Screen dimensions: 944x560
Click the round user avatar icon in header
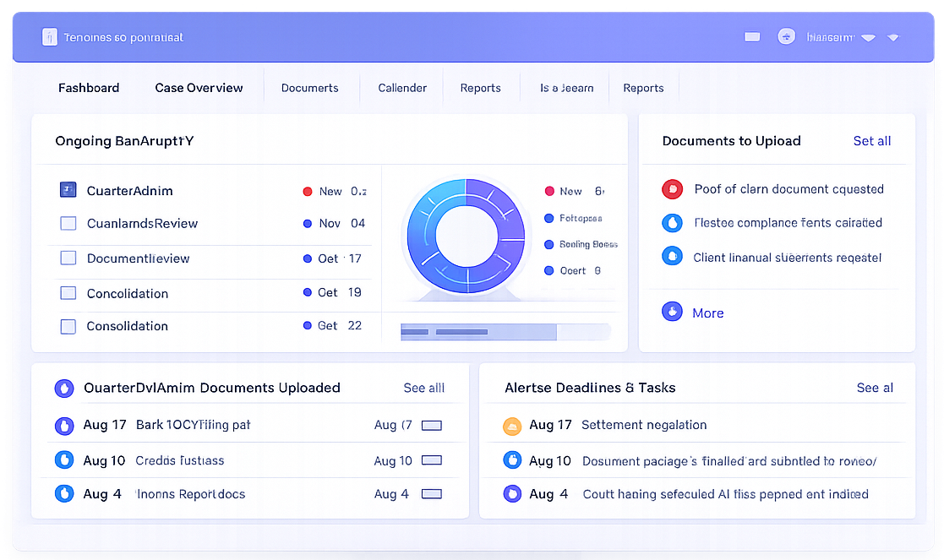[x=786, y=37]
